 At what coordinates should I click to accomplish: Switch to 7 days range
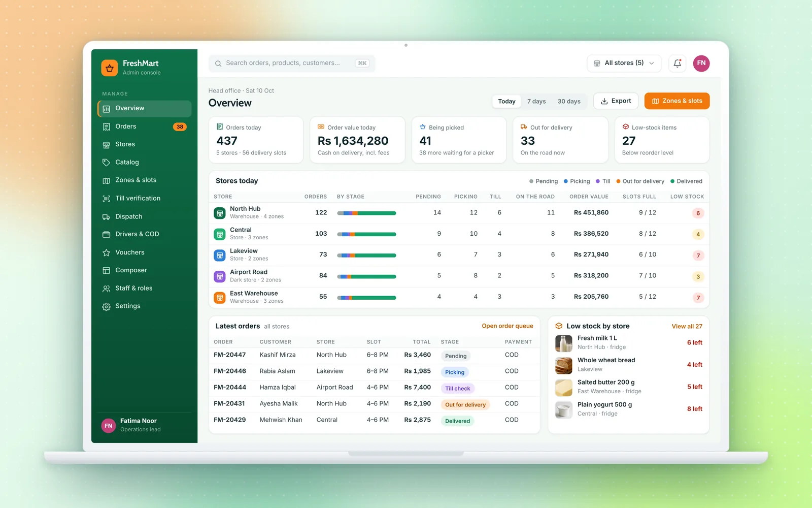click(536, 102)
